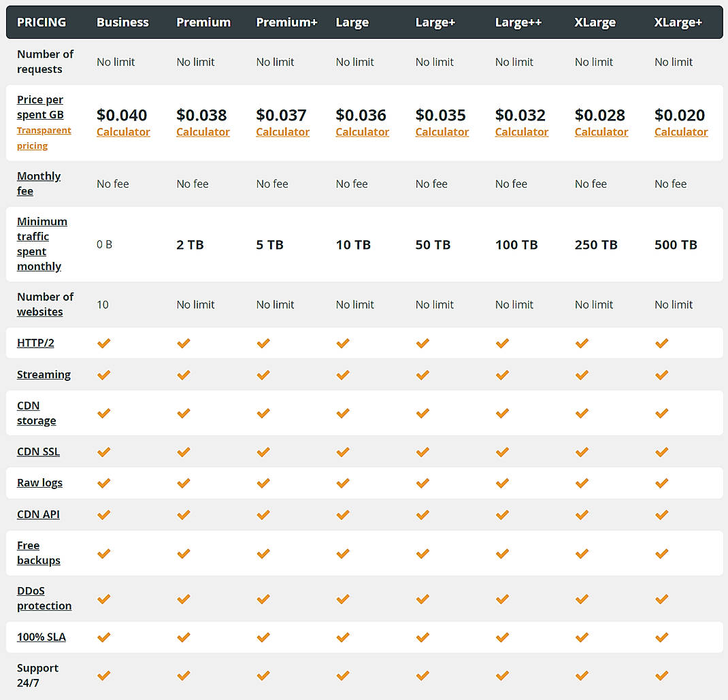Click the 100 TB minimum traffic value
Screen dimensions: 728x700
pos(516,245)
